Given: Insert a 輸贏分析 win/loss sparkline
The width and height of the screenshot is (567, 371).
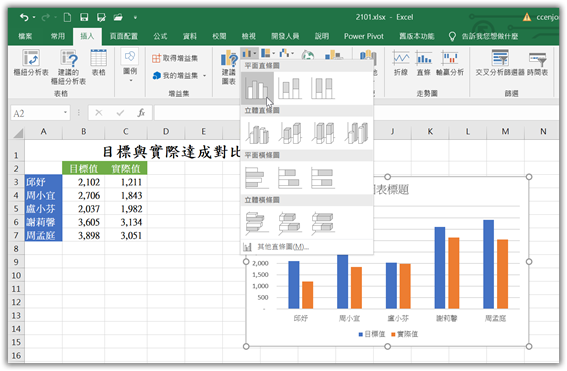Looking at the screenshot, I should point(450,63).
